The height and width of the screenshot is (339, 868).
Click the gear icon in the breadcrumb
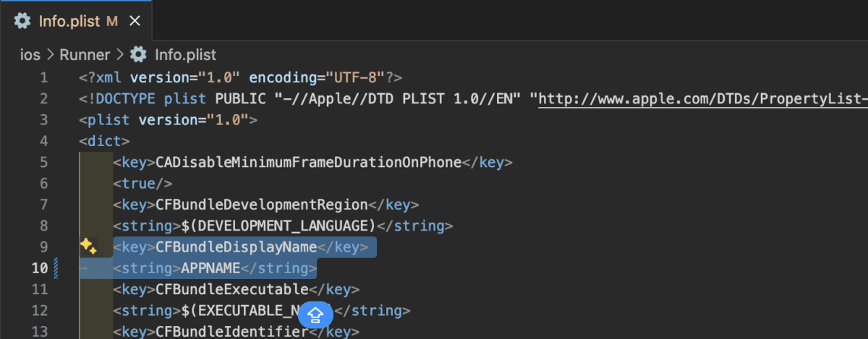(137, 54)
